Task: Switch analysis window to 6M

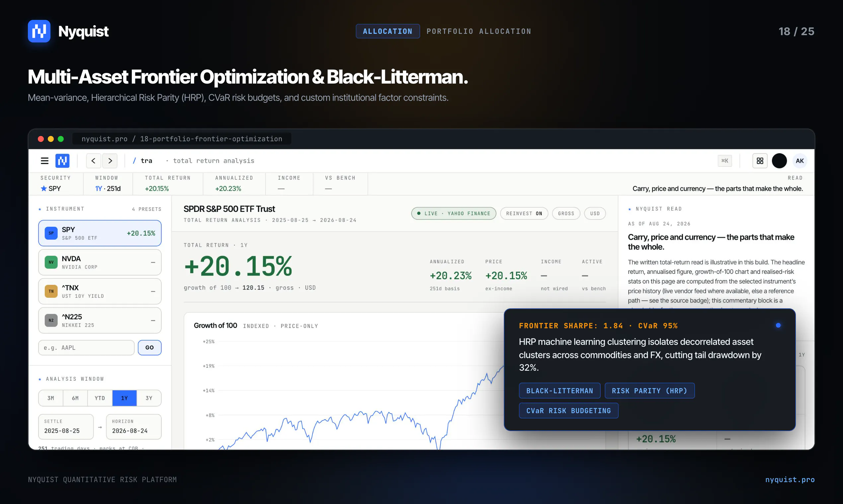Action: [75, 398]
